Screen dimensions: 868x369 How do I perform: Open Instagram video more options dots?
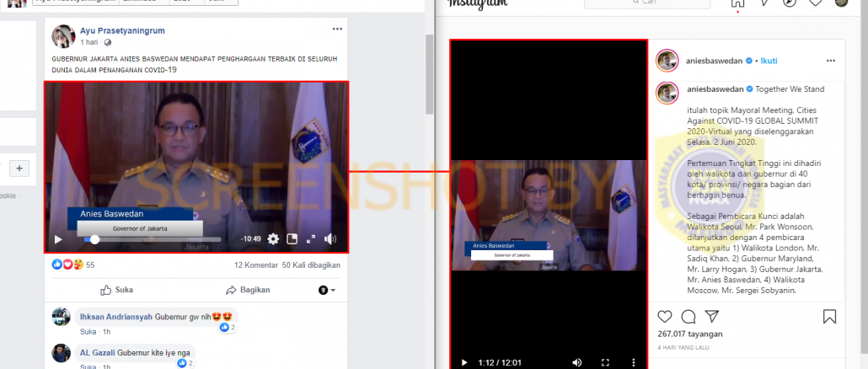coord(633,363)
